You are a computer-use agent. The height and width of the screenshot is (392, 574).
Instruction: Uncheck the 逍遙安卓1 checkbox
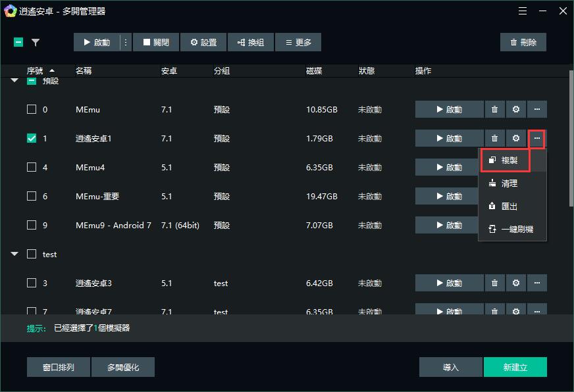coord(32,139)
